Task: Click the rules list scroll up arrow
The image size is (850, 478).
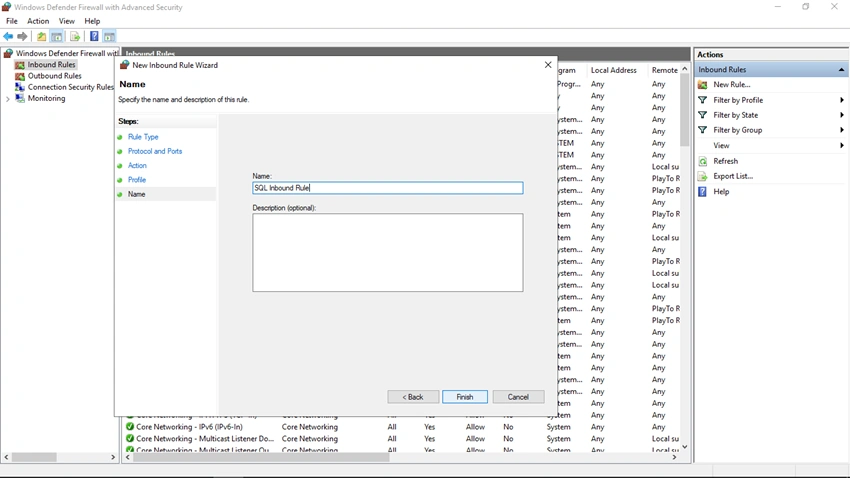Action: pyautogui.click(x=685, y=69)
